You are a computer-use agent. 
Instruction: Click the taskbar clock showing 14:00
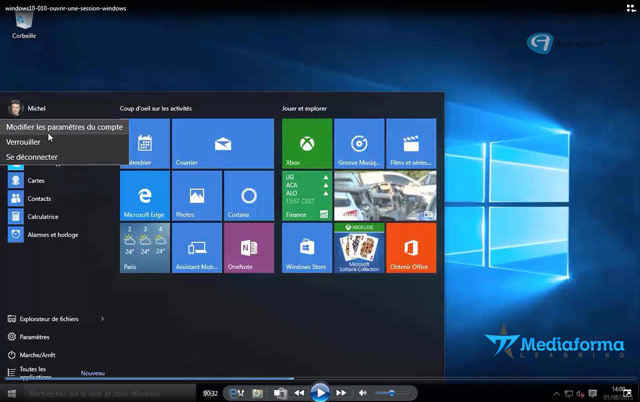click(x=618, y=393)
